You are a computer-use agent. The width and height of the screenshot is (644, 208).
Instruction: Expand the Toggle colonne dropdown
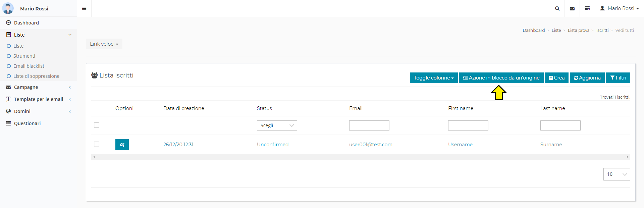pos(433,78)
